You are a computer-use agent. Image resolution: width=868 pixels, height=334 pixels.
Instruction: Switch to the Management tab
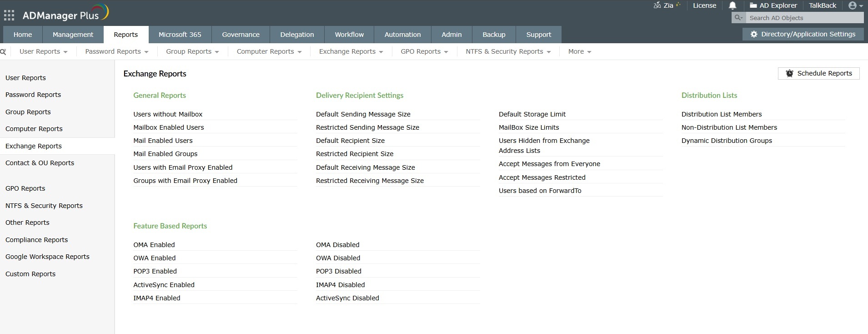73,35
